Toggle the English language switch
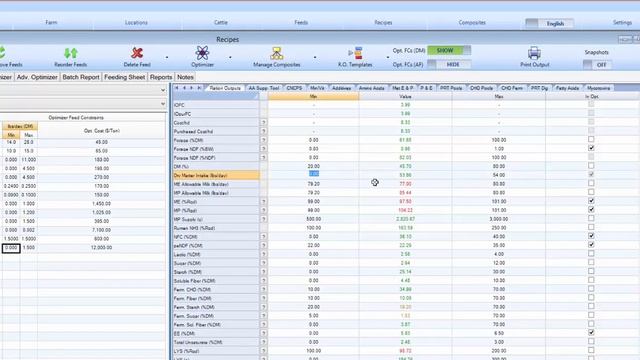This screenshot has width=640, height=360. [x=549, y=24]
